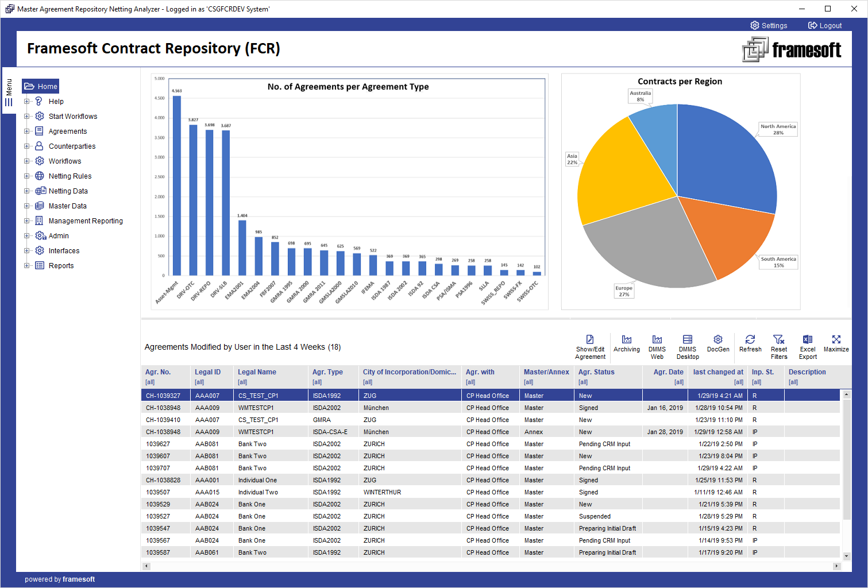This screenshot has height=588, width=868.
Task: Click the WINTERTHUR city cell
Action: [x=382, y=492]
